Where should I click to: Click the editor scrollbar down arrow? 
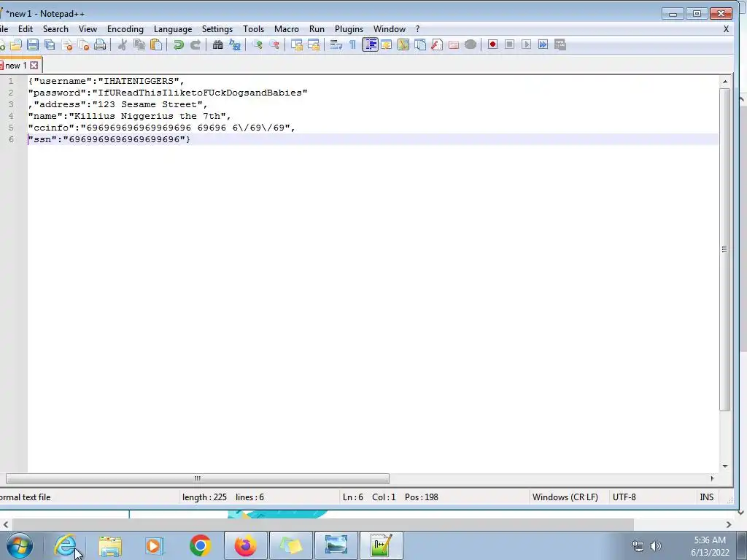(x=725, y=466)
